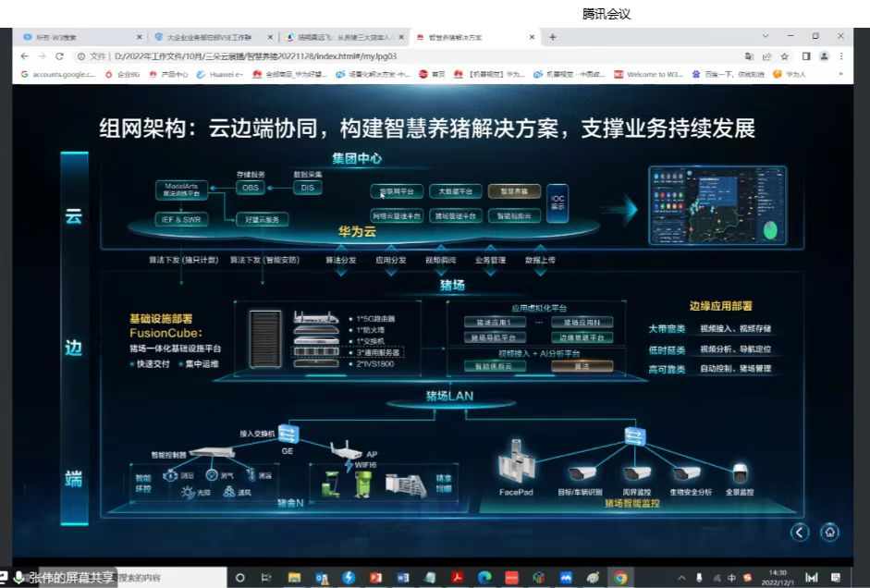Click the slide's previous-page arrow button
Viewport: 870px width, 588px height.
[800, 533]
